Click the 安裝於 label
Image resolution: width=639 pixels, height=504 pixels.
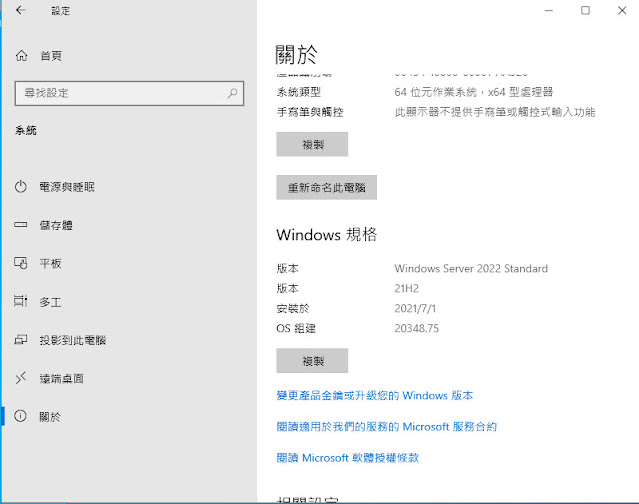[293, 308]
